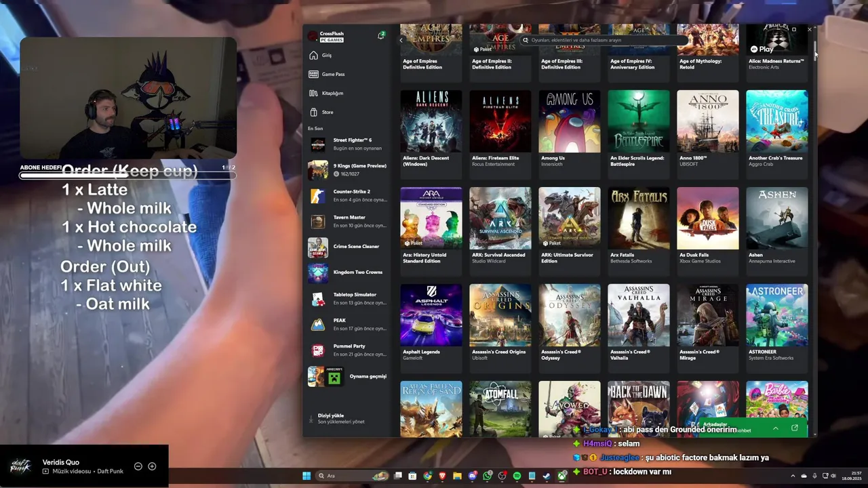Click Age of Mythology: Retold title
The height and width of the screenshot is (488, 868).
pos(701,64)
